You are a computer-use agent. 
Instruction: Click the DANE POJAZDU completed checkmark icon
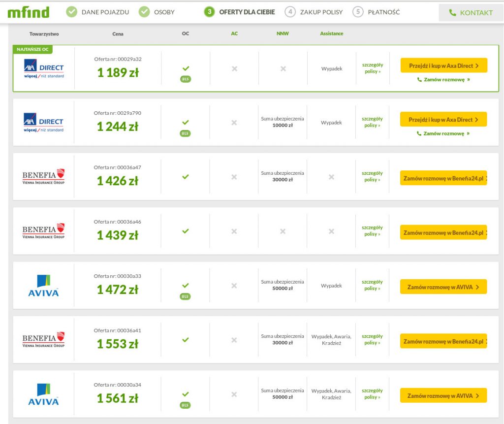tap(72, 12)
